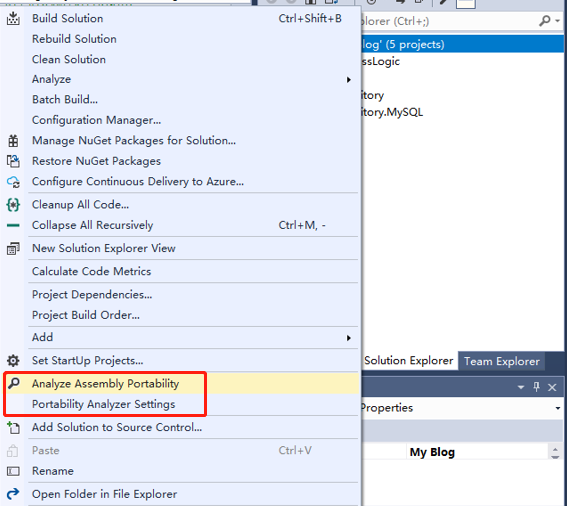
Task: Click Configure Continuous Delivery to Azure
Action: pos(181,182)
